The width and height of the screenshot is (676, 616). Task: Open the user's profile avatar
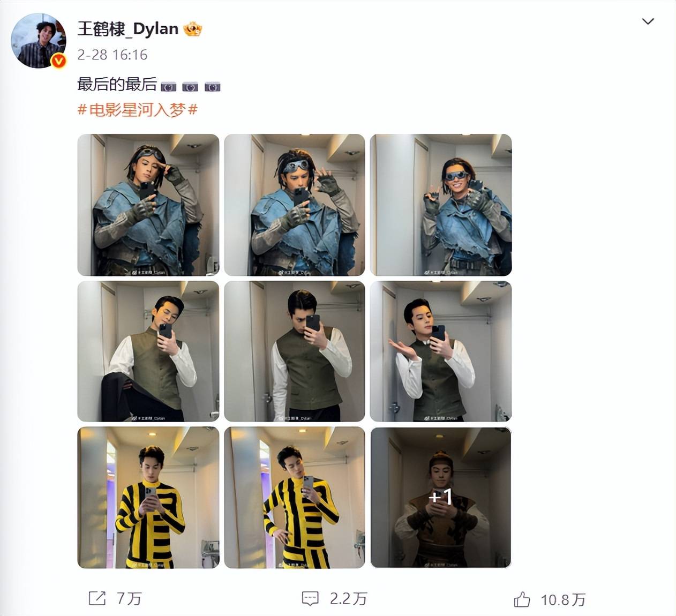39,41
